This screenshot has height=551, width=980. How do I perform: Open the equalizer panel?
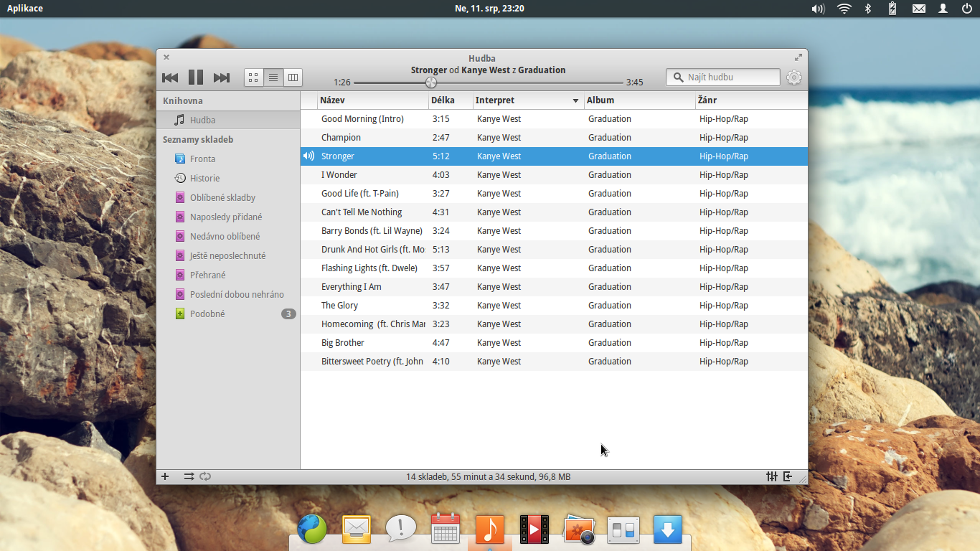pos(772,476)
